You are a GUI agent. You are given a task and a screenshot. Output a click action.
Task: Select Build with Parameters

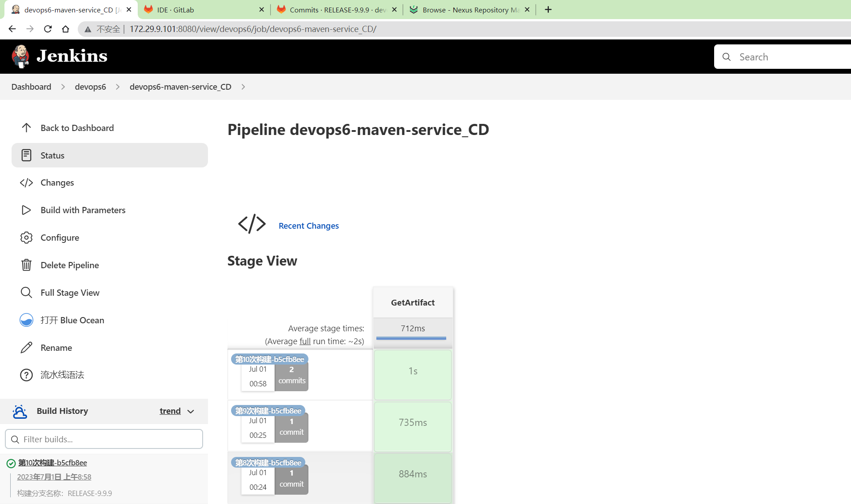click(83, 210)
